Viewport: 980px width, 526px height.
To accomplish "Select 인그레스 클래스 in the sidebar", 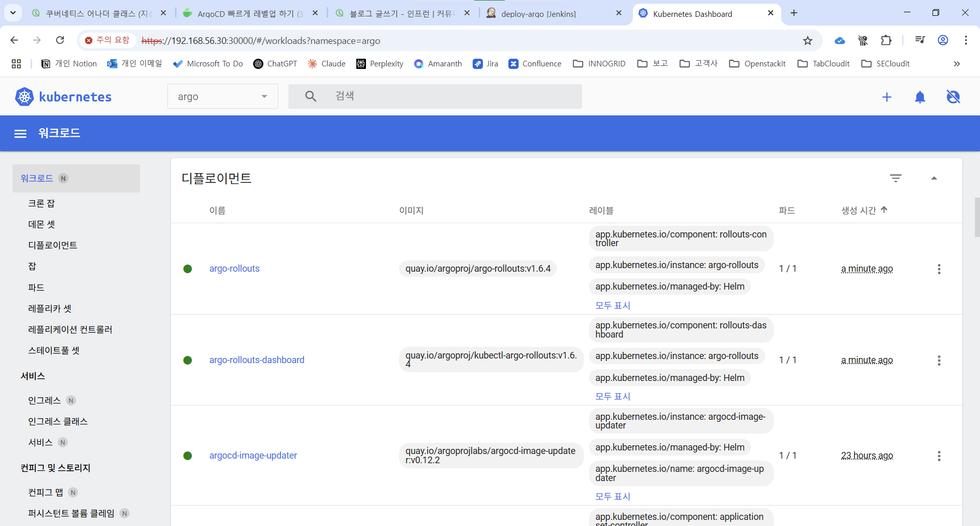I will tap(58, 421).
